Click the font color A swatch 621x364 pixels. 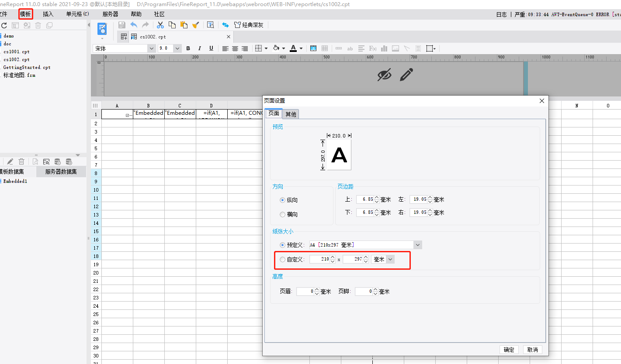coord(294,48)
